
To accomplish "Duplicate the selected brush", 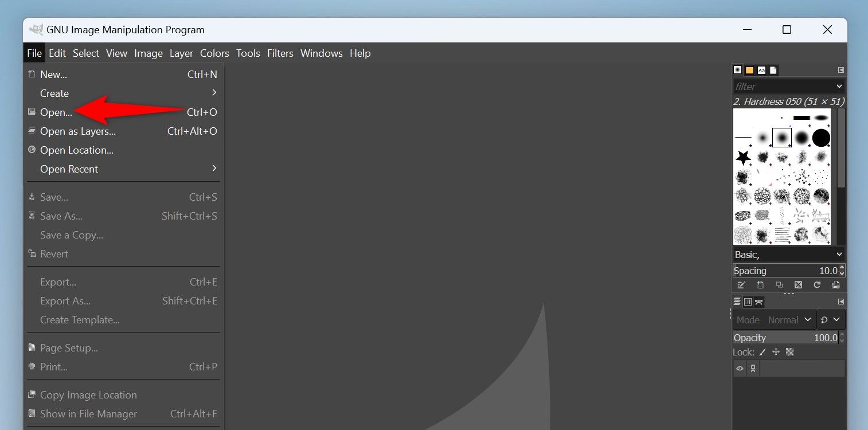I will pos(779,285).
